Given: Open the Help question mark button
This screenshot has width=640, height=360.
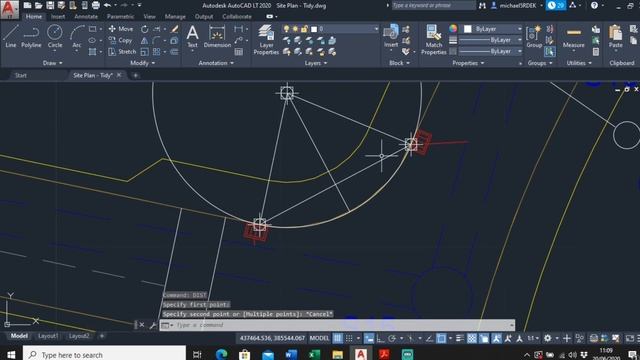Looking at the screenshot, I should 594,5.
